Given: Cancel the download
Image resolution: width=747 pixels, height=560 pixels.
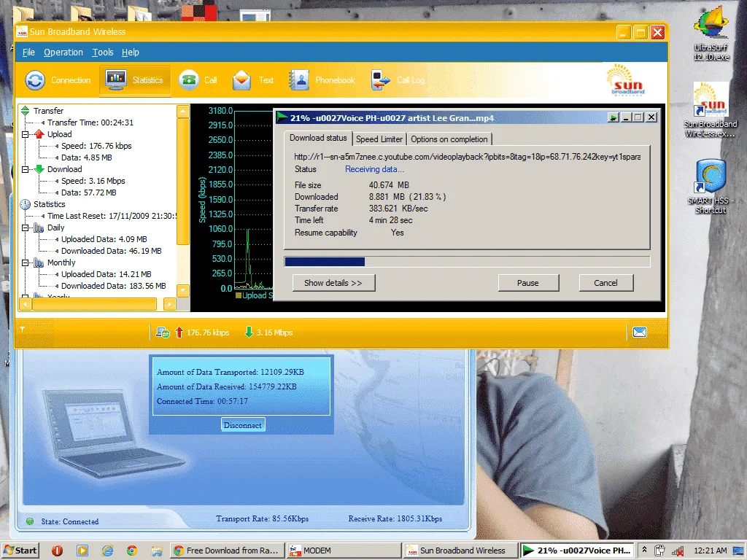Looking at the screenshot, I should coord(605,283).
